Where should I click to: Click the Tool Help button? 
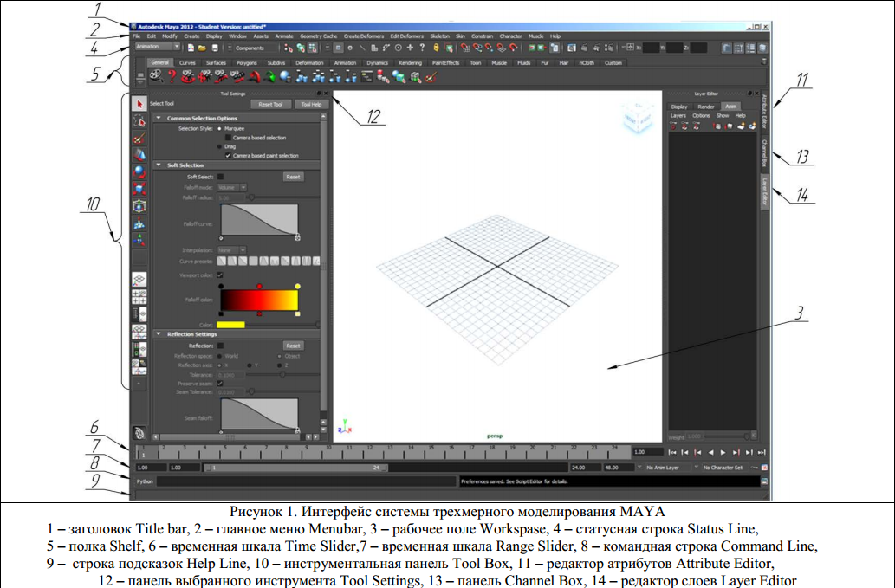(311, 105)
